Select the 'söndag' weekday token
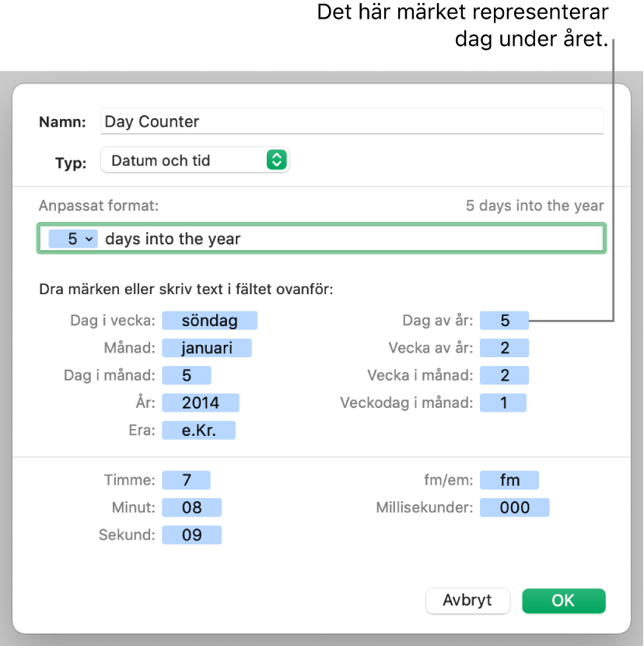644x646 pixels. point(209,321)
